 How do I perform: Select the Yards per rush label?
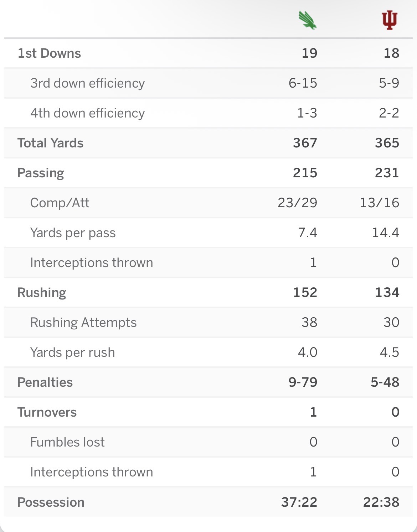pos(72,353)
